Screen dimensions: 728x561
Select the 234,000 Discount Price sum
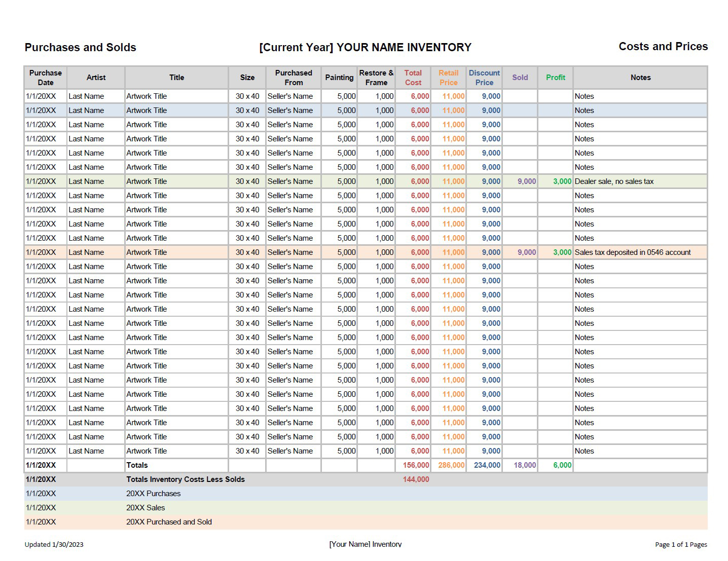(487, 465)
